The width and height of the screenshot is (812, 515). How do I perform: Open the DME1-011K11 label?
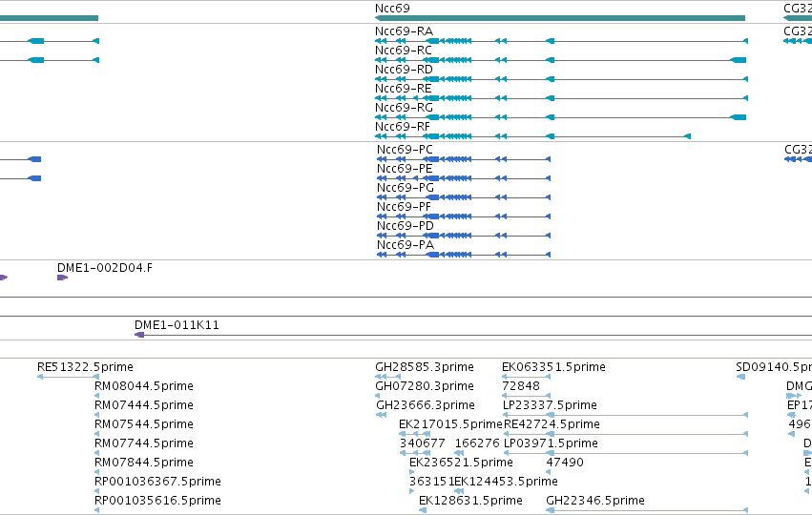[x=177, y=325]
